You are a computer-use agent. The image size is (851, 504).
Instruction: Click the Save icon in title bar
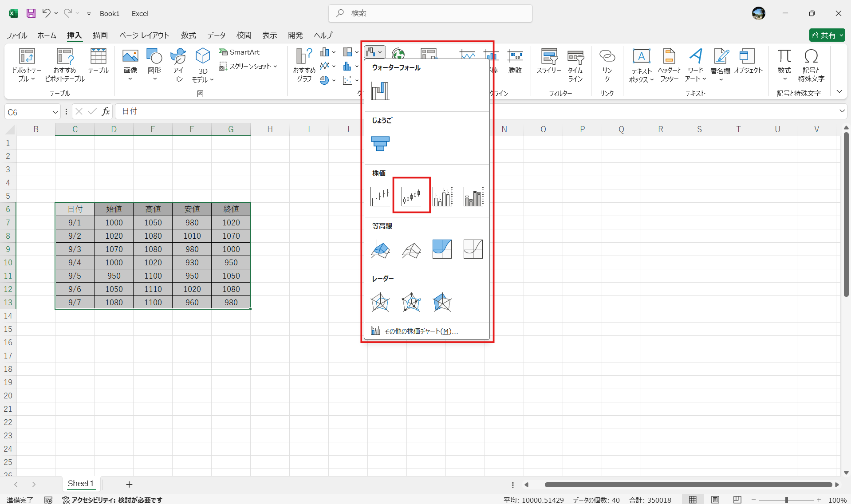[x=31, y=13]
